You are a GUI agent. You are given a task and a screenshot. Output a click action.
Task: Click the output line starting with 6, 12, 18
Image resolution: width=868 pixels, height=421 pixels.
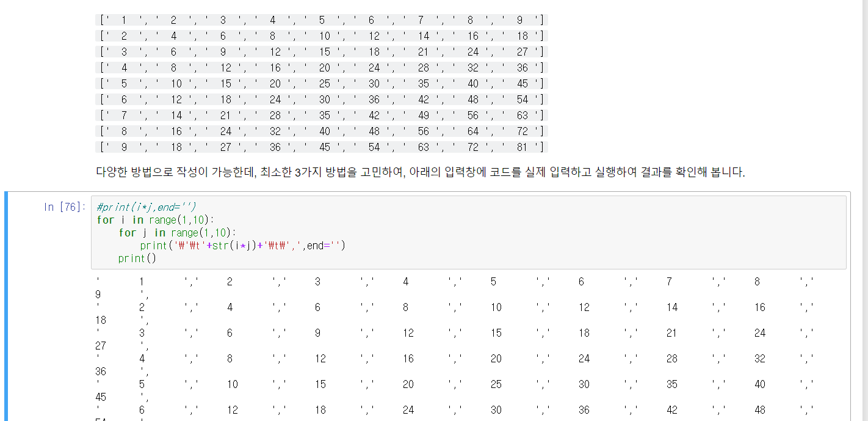455,410
